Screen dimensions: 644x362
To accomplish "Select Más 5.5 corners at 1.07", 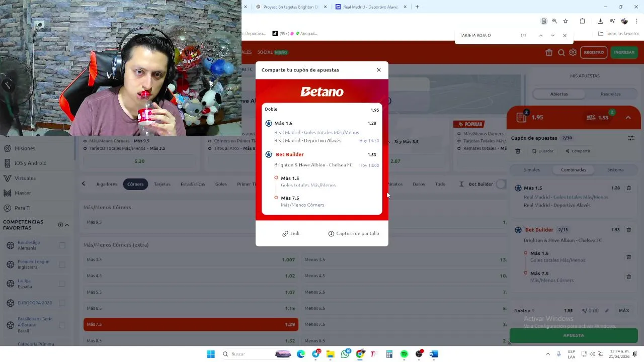I will pyautogui.click(x=191, y=292).
